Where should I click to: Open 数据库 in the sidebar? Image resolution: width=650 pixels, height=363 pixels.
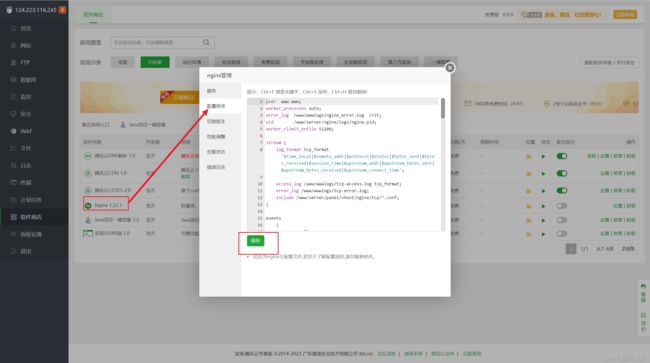click(x=28, y=80)
